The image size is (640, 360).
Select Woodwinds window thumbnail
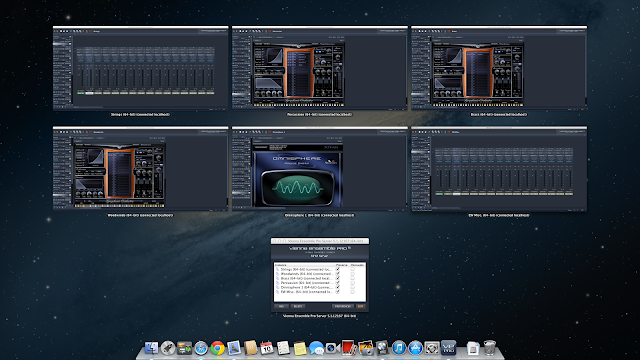(140, 169)
